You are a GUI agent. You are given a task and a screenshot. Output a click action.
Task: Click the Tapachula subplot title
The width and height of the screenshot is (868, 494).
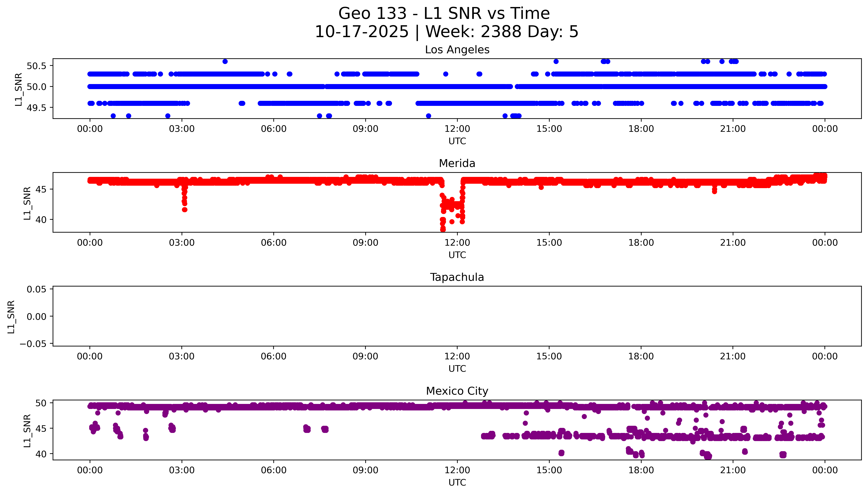457,277
